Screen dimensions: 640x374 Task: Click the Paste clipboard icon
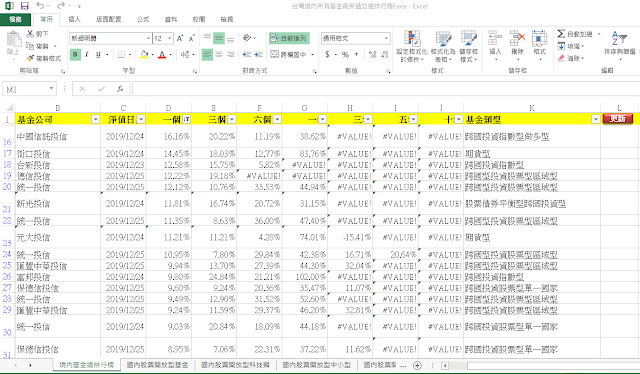13,39
